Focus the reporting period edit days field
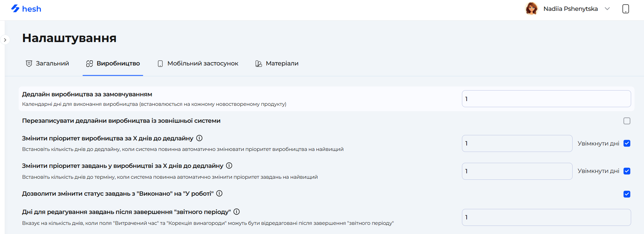The image size is (644, 234). [546, 217]
